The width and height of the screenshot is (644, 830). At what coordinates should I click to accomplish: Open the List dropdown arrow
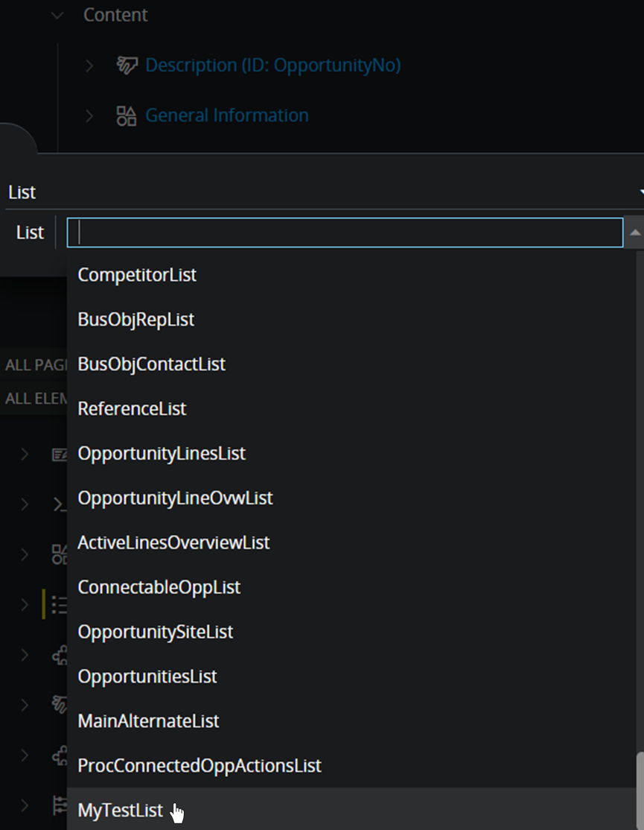[x=640, y=192]
